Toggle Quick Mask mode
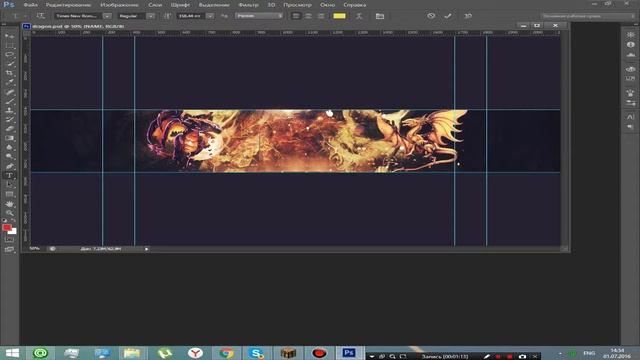Screen dimensions: 640x360 tap(9, 240)
